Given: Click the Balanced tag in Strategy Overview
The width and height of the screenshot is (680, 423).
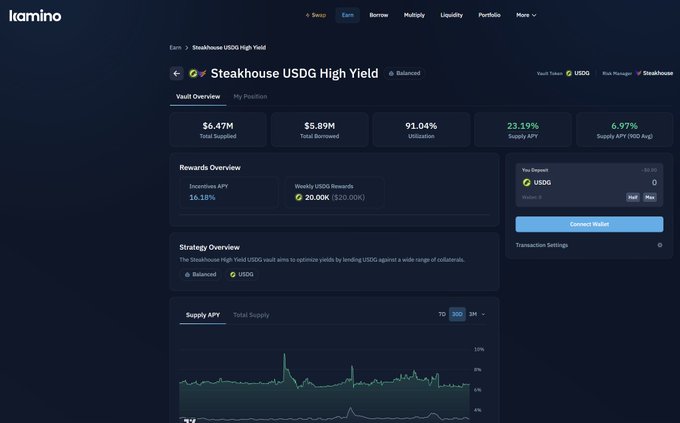Looking at the screenshot, I should tap(200, 275).
